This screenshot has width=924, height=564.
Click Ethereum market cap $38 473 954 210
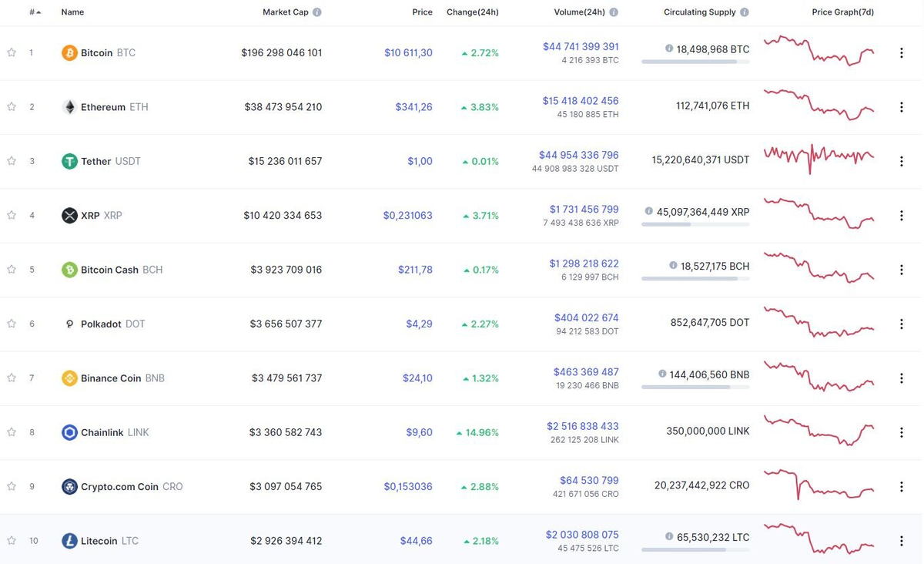coord(283,107)
